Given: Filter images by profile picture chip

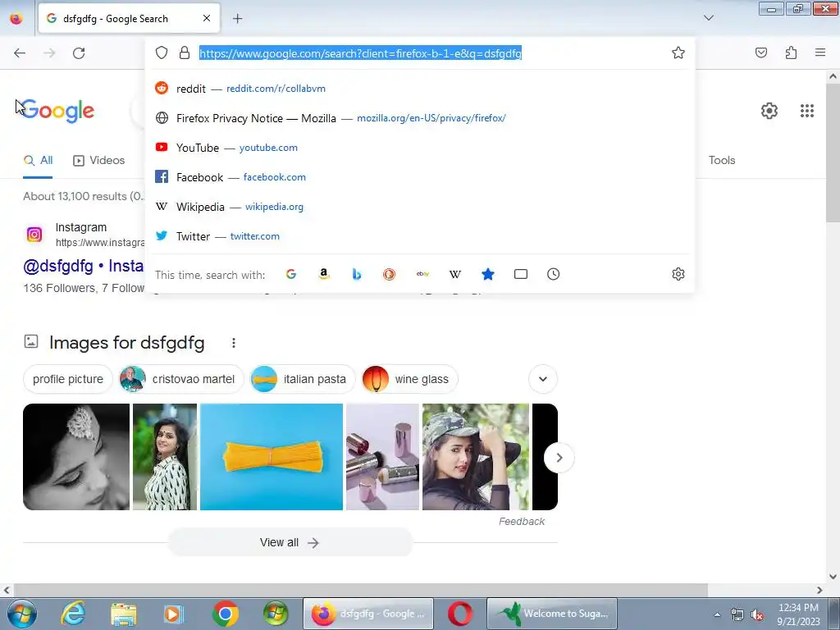Looking at the screenshot, I should click(67, 379).
